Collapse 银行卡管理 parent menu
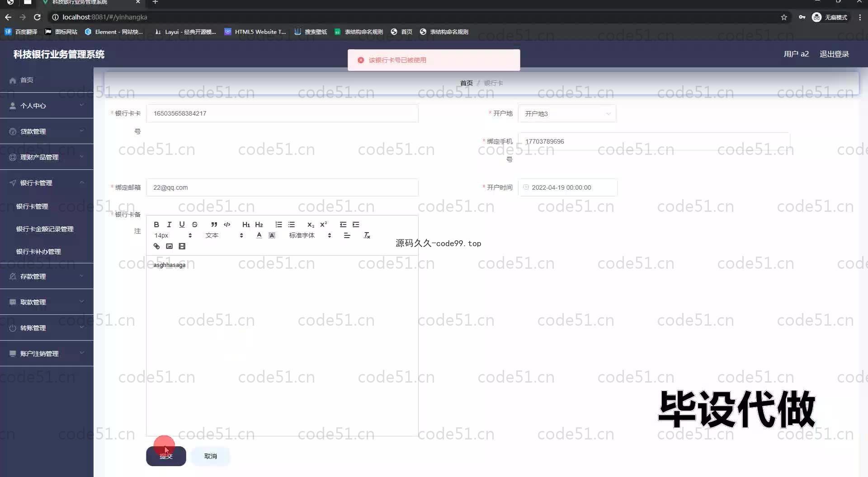The image size is (868, 477). point(47,183)
